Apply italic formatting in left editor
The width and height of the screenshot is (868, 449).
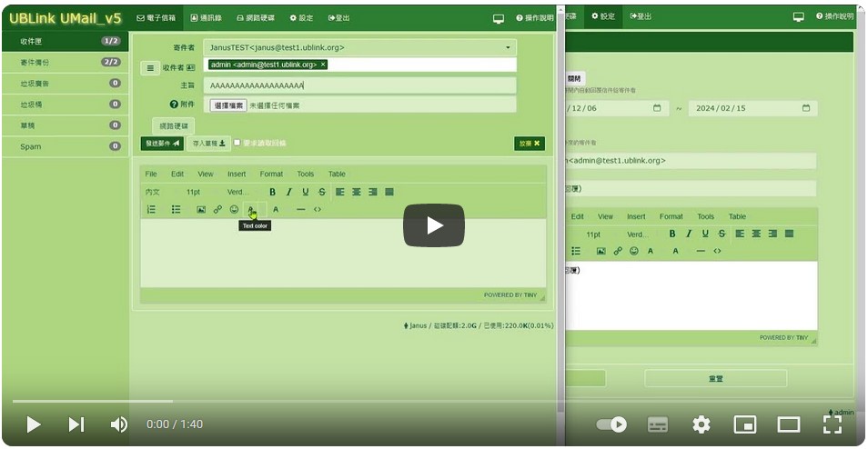[288, 192]
